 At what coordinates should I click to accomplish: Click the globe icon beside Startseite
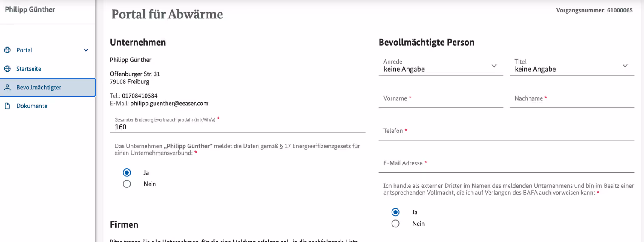coord(7,69)
